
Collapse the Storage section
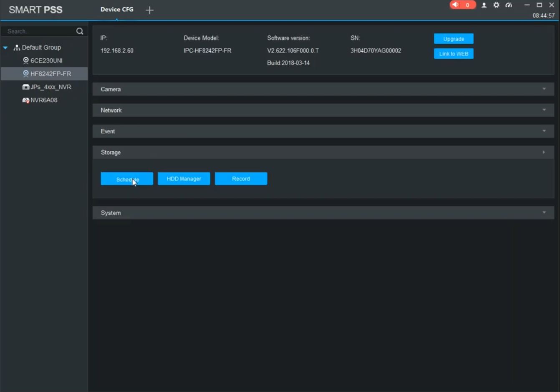544,152
